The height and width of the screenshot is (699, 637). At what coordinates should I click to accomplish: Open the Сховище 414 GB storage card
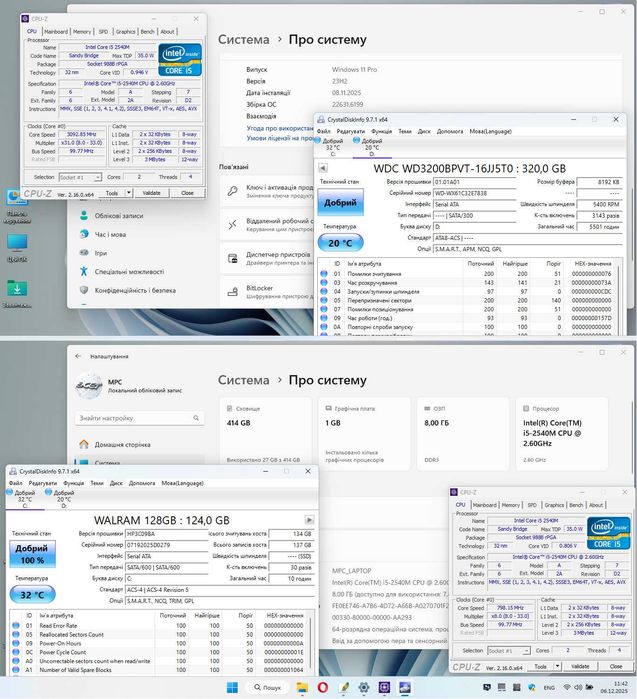pyautogui.click(x=265, y=434)
